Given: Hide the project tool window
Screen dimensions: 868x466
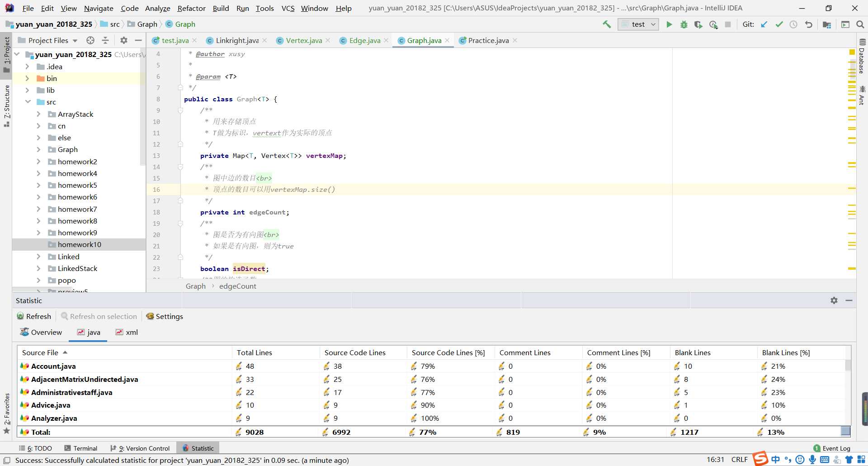Looking at the screenshot, I should coord(138,40).
